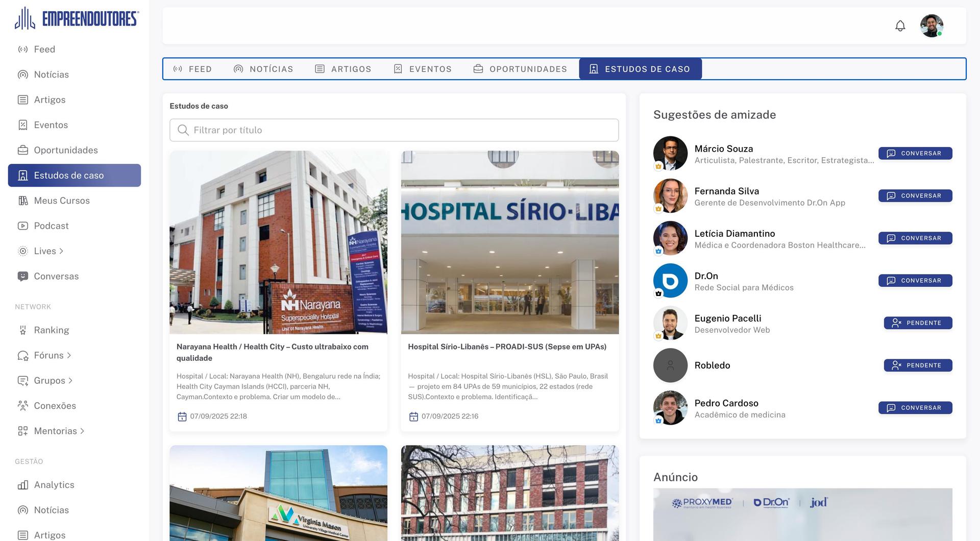
Task: Click the search magnifier icon
Action: point(183,130)
